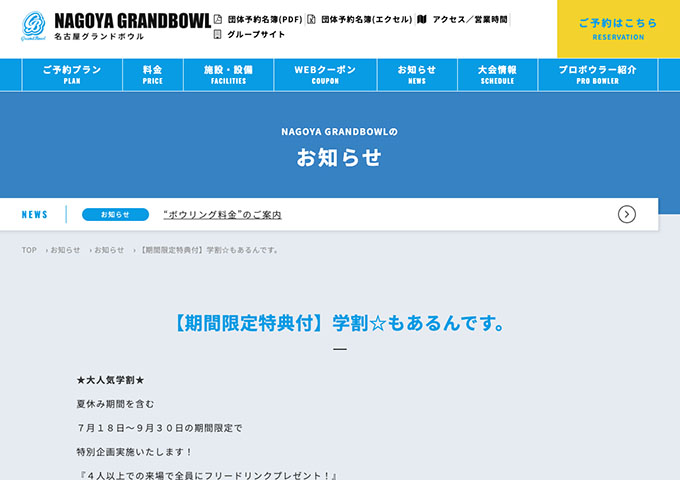Open グループサイト link
680x480 pixels.
[256, 34]
